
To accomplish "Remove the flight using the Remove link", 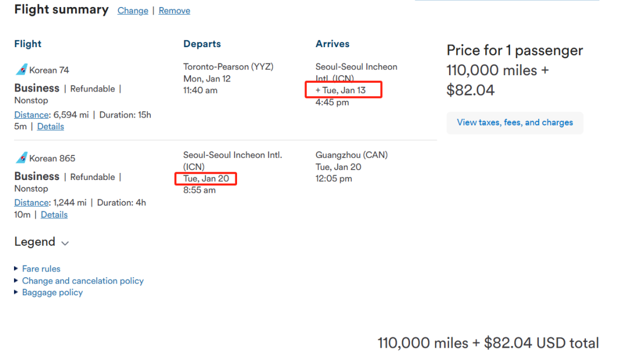I will pos(174,10).
